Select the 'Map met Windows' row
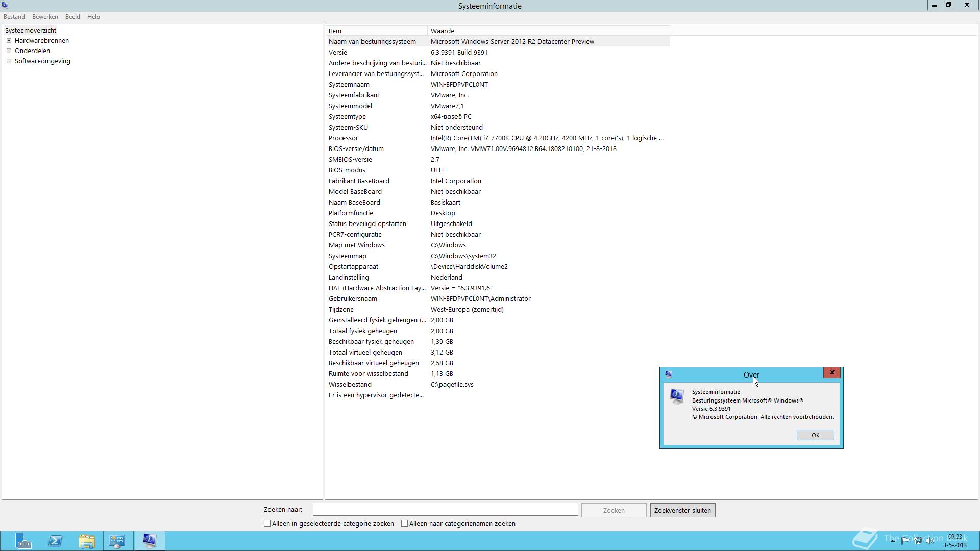Image resolution: width=980 pixels, height=551 pixels. [x=498, y=245]
